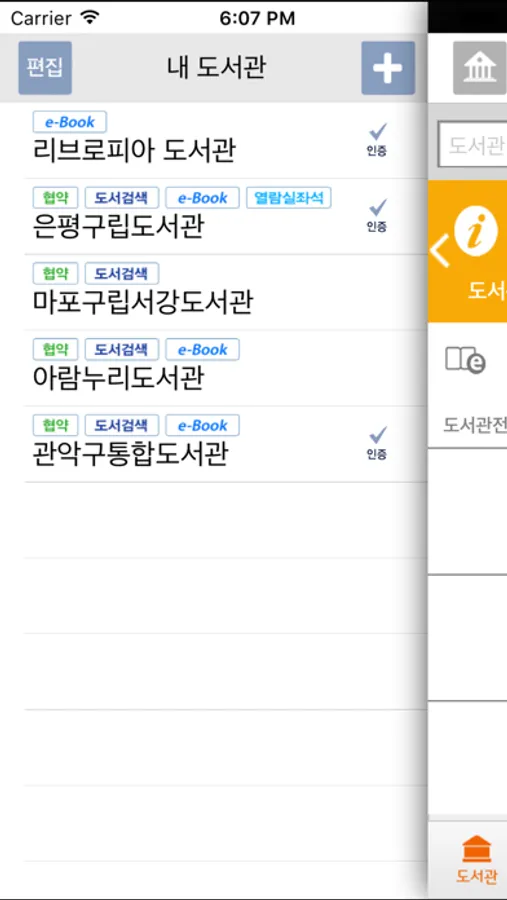507x900 pixels.
Task: Tap the 인증 checkmark for 은평구립도서관
Action: [377, 215]
